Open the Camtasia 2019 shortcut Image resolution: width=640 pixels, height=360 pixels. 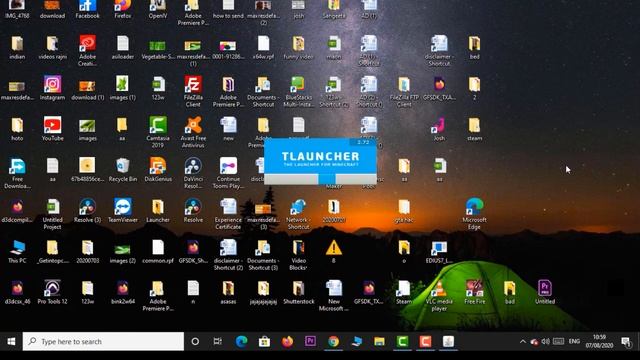point(158,132)
